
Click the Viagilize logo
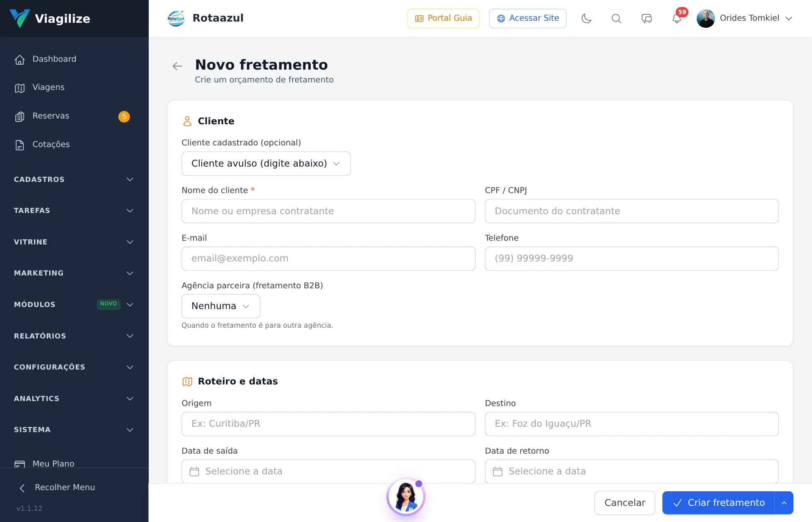[50, 18]
